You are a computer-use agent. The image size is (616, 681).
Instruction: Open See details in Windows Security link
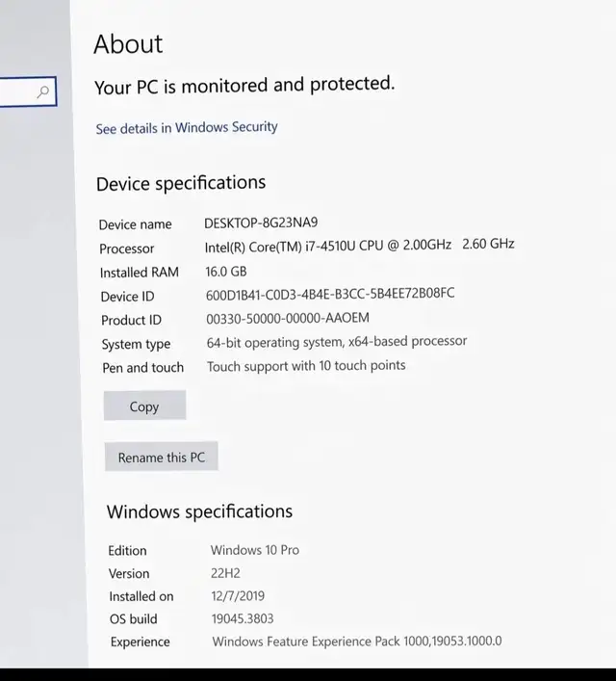[187, 128]
